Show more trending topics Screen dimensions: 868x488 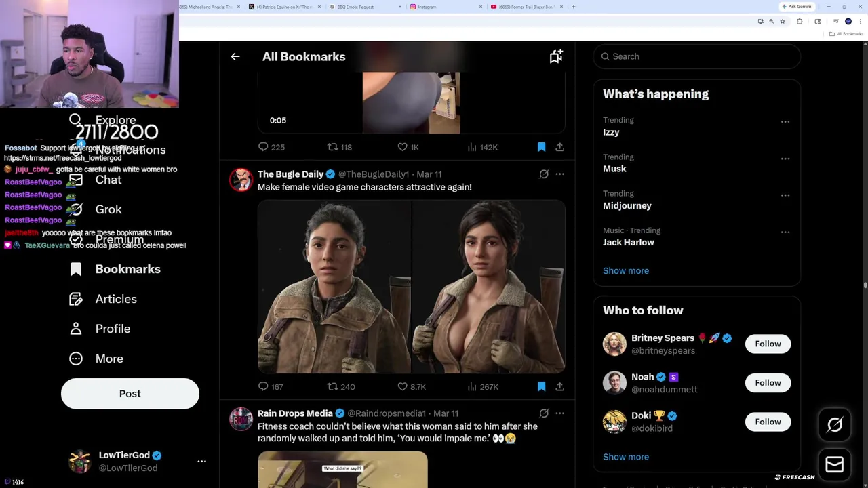click(626, 270)
